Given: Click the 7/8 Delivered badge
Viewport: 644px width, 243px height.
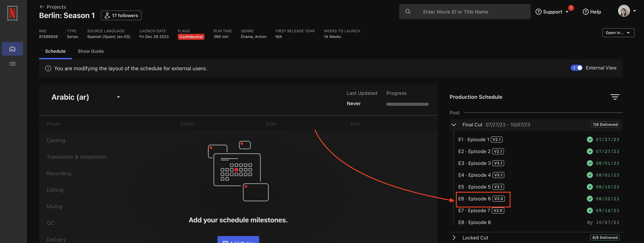Looking at the screenshot, I should click(x=605, y=125).
